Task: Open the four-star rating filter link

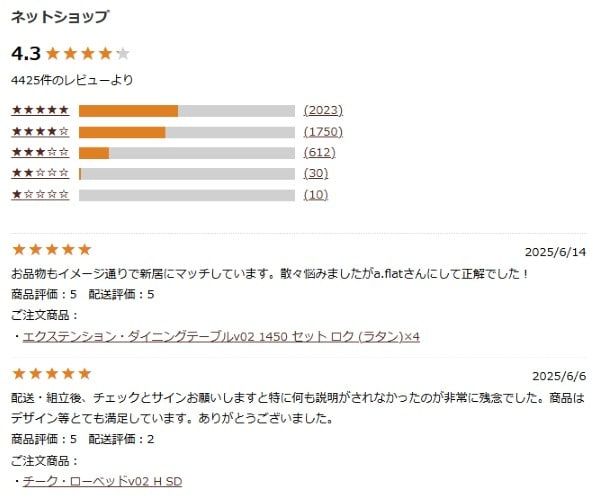Action: 40,132
